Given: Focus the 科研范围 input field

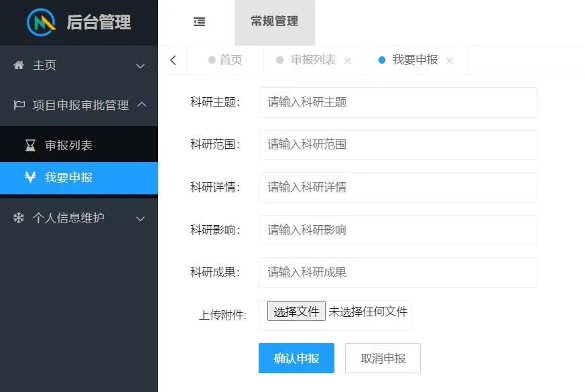Looking at the screenshot, I should click(398, 145).
